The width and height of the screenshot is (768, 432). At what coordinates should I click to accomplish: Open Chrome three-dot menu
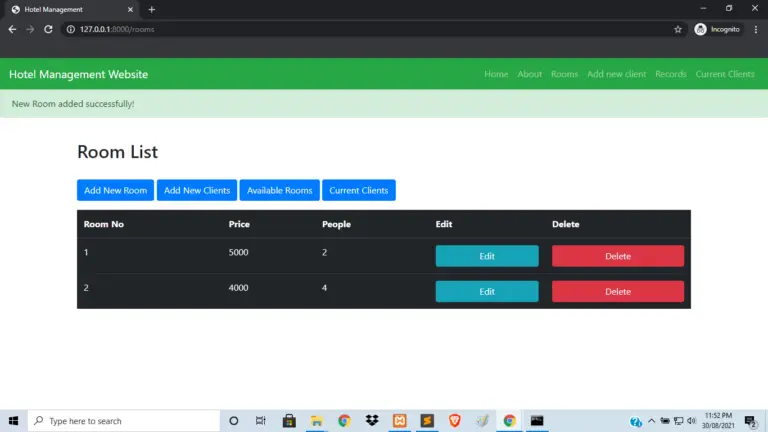point(756,29)
